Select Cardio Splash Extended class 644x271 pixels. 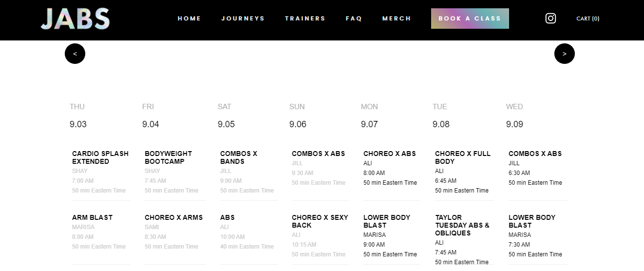tap(100, 157)
